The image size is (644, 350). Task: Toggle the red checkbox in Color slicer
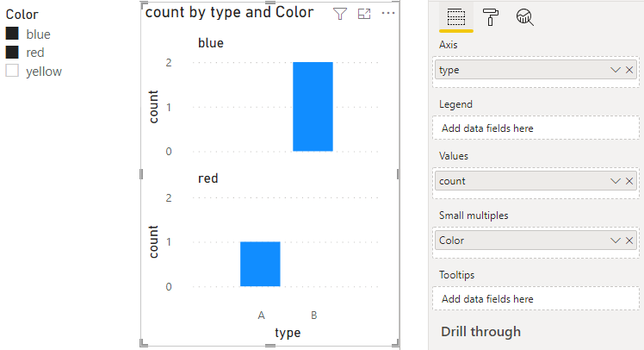pos(12,53)
